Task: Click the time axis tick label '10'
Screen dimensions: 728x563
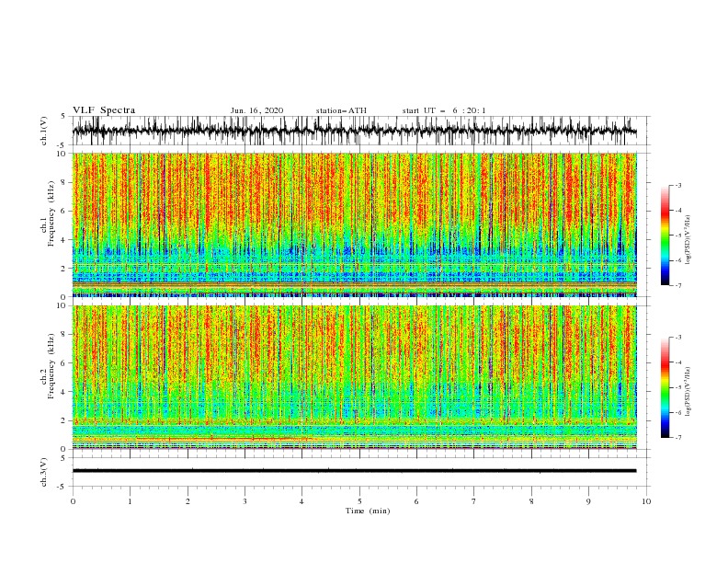Action: pos(646,501)
